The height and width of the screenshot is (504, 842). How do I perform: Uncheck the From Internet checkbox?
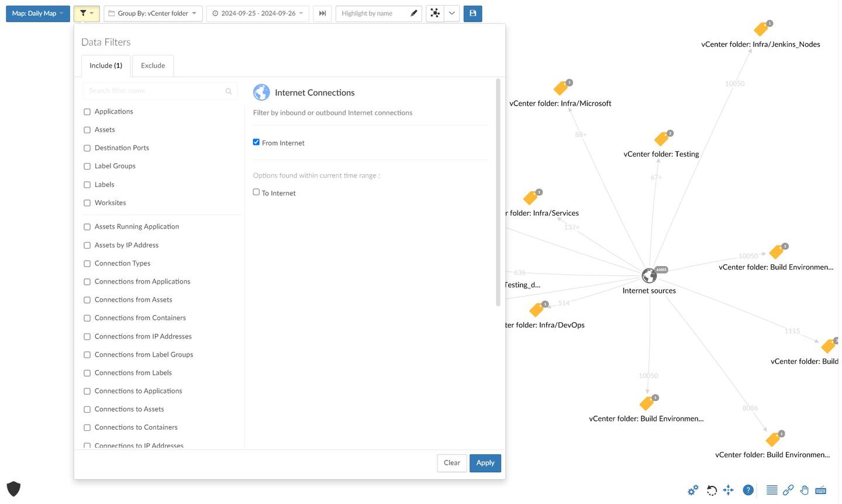[256, 142]
